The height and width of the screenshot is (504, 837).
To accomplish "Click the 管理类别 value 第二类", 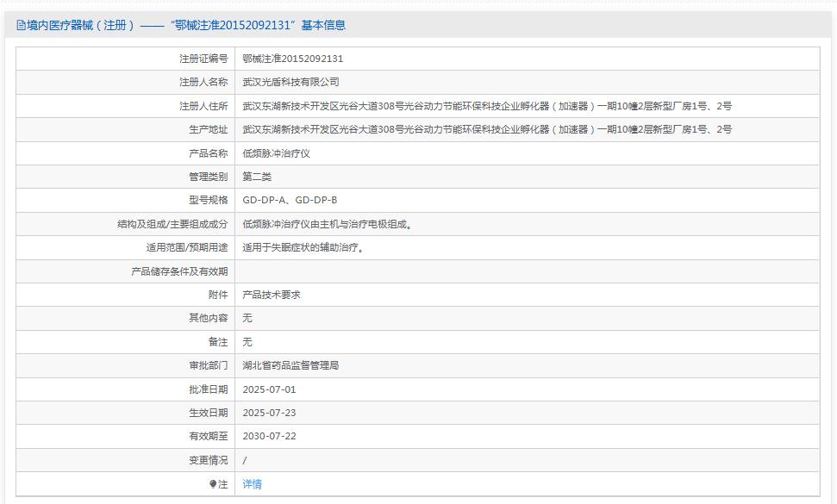I will coord(257,176).
